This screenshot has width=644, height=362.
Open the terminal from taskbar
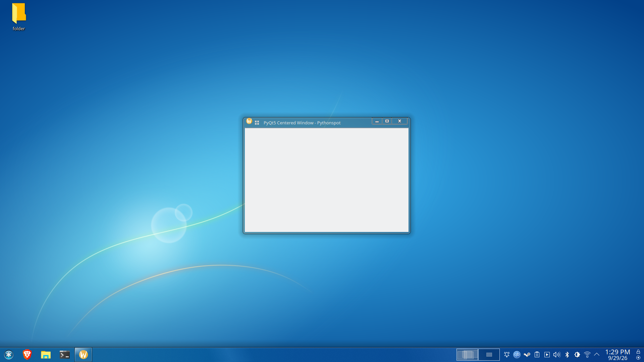pos(64,355)
